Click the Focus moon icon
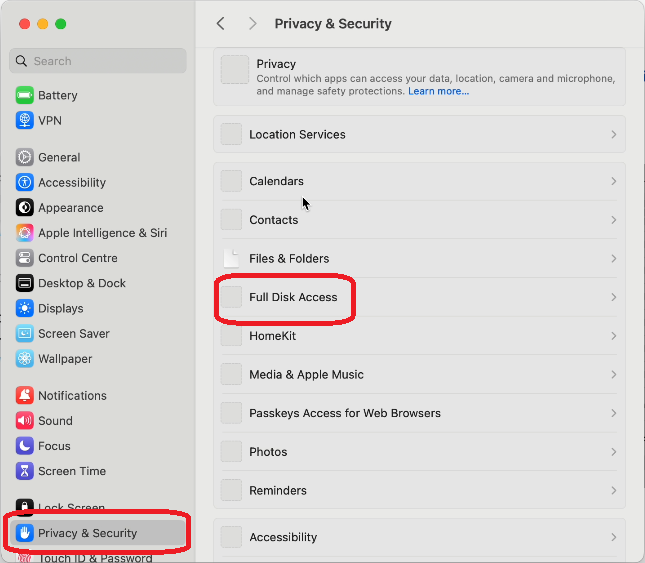645x563 pixels. [x=25, y=446]
